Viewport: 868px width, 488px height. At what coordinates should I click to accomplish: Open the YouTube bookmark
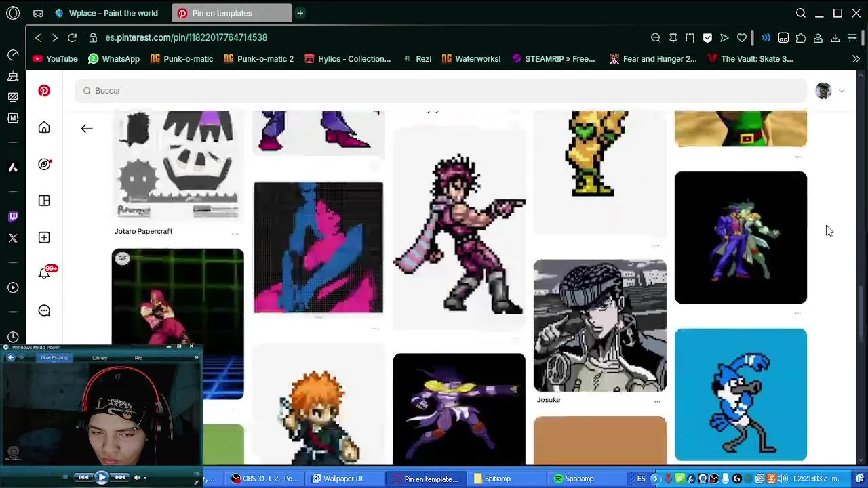55,59
